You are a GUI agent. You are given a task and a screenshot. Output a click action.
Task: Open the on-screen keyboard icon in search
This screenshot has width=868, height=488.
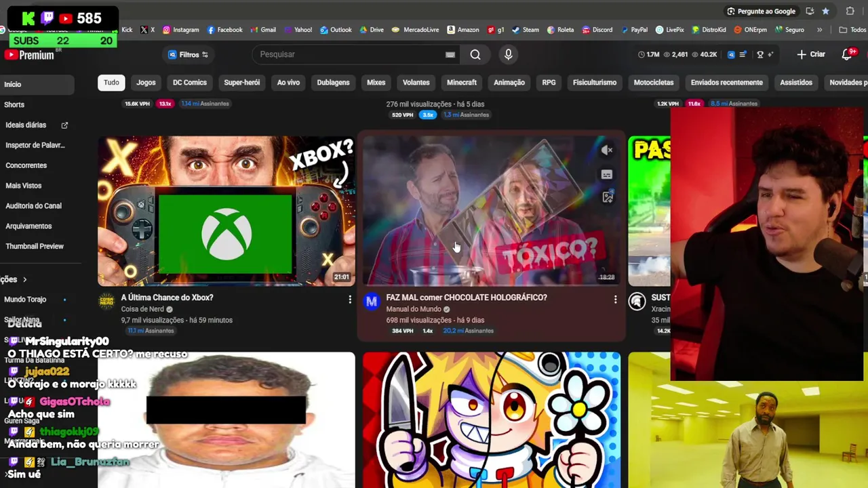[450, 55]
